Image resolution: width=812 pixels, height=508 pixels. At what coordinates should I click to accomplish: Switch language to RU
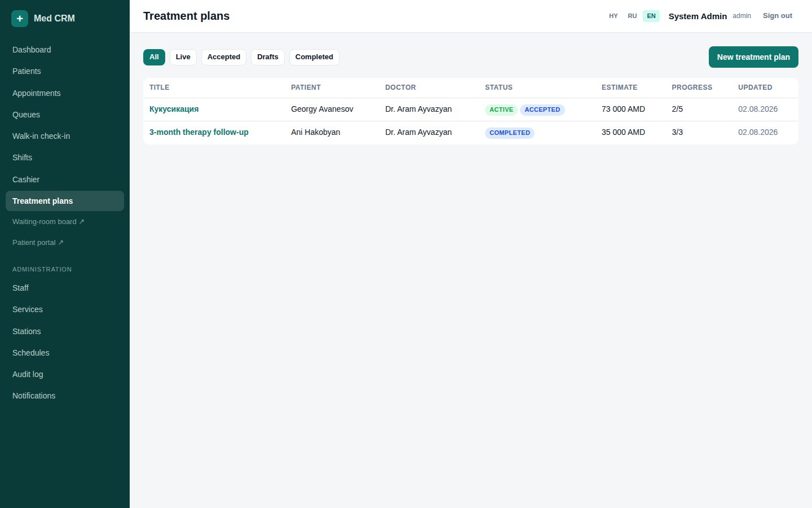tap(632, 16)
